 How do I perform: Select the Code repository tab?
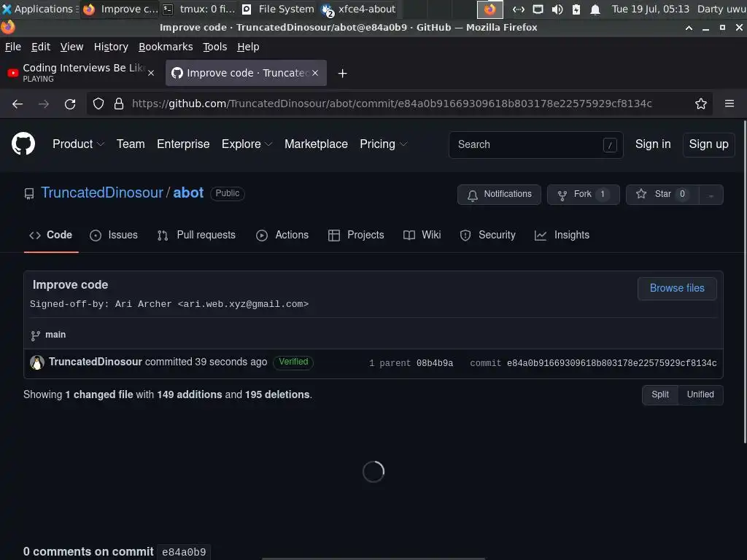tap(51, 235)
